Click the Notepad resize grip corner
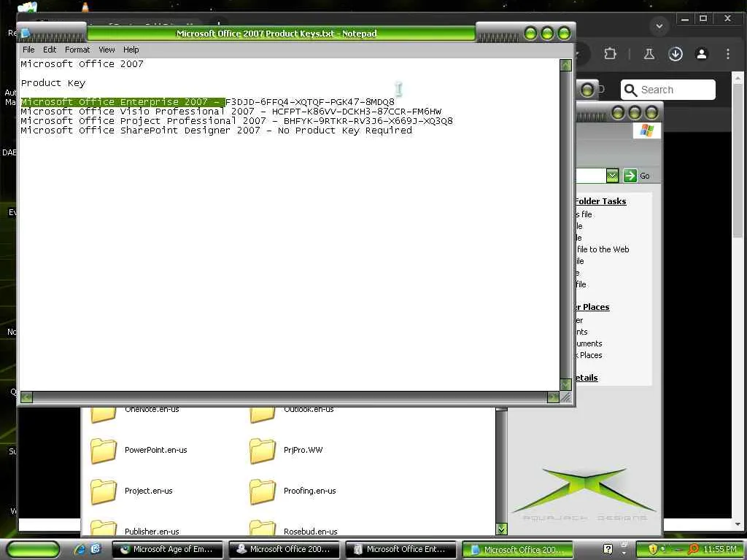747x560 pixels. click(x=565, y=397)
